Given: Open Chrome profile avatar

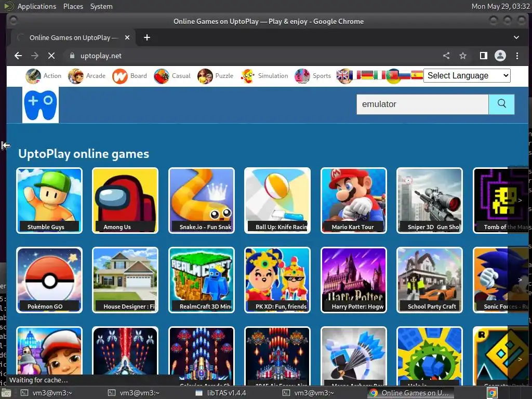Looking at the screenshot, I should pos(500,56).
